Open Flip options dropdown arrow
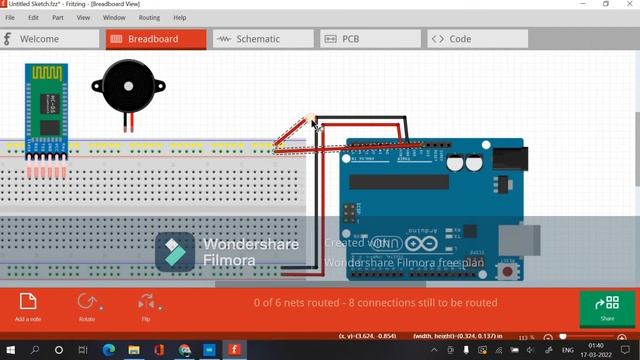 [x=160, y=308]
